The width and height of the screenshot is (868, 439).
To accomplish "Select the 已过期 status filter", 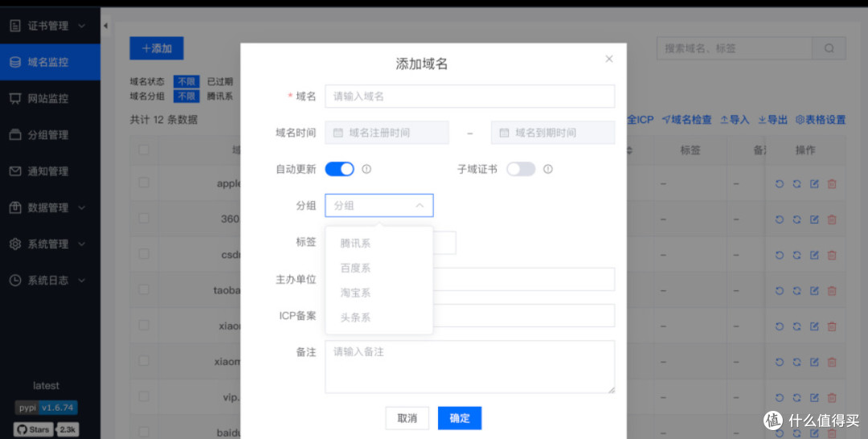I will pyautogui.click(x=219, y=81).
